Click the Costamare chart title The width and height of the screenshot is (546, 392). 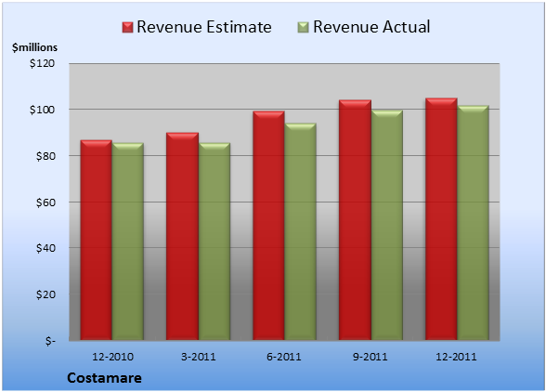104,378
